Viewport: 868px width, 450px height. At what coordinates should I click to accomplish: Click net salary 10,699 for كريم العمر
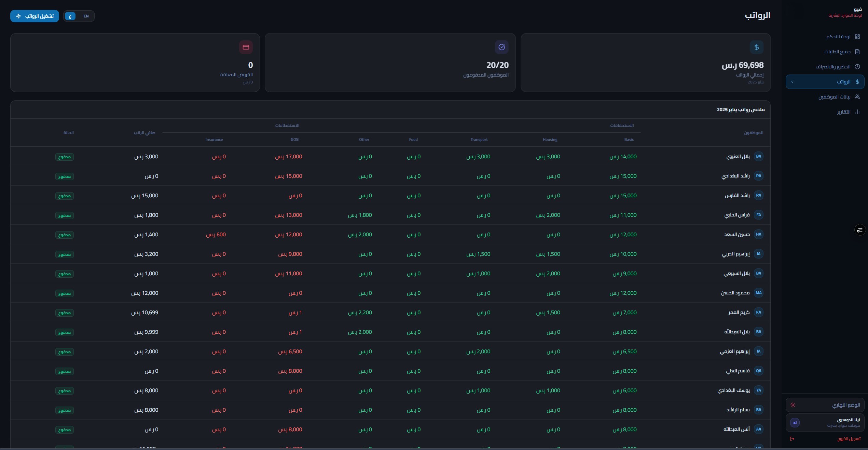click(x=145, y=313)
